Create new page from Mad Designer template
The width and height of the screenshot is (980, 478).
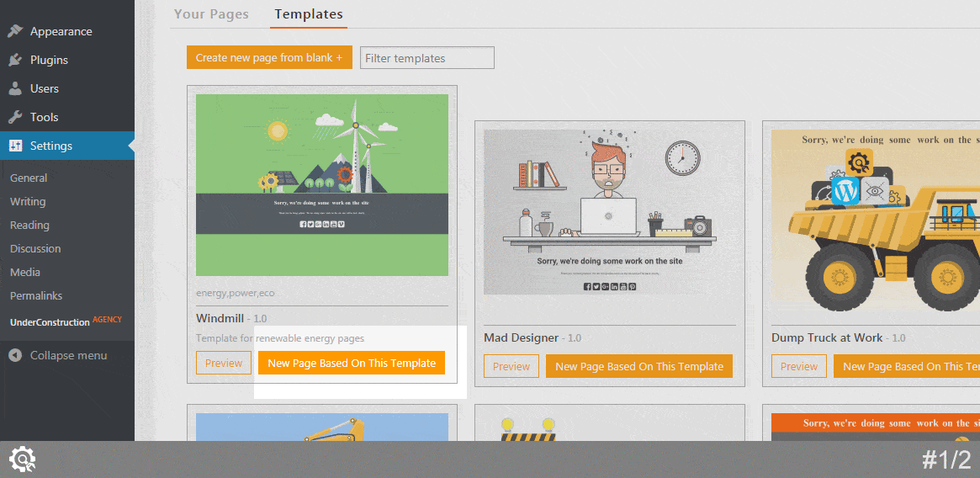coord(639,366)
